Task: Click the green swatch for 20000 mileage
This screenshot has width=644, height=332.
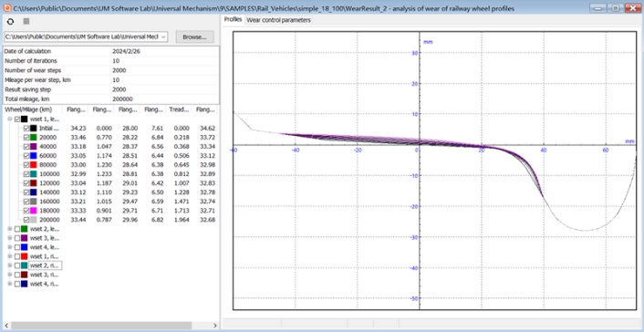Action: 33,137
